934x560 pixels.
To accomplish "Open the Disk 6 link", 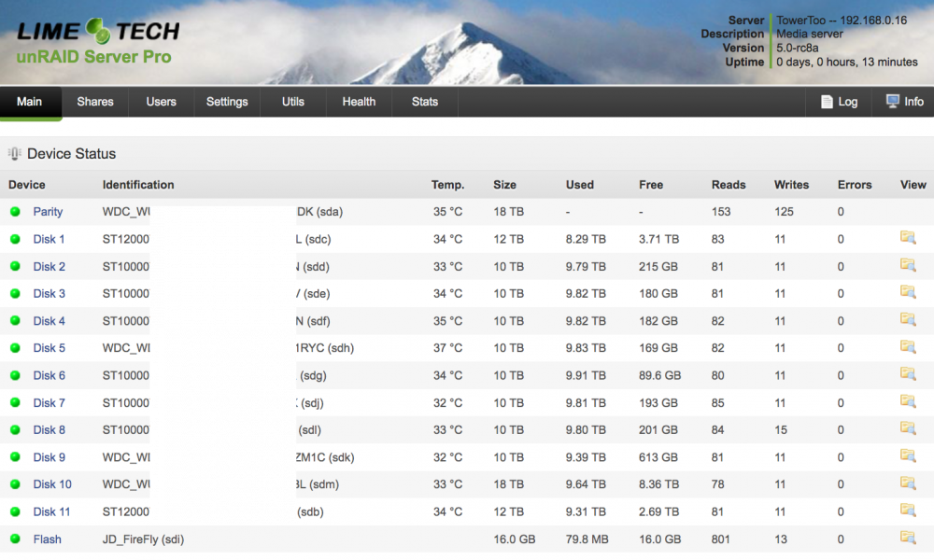I will [x=49, y=375].
